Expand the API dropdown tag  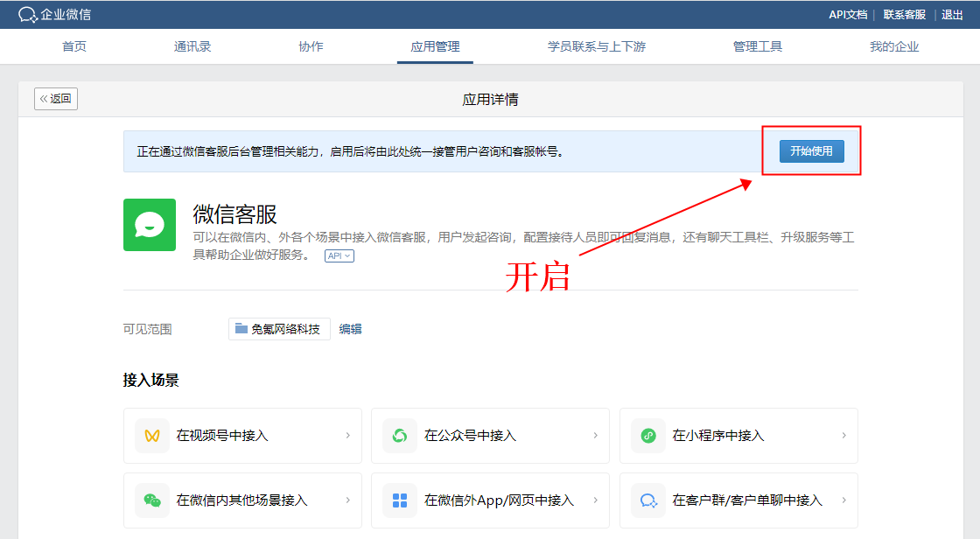(x=339, y=255)
